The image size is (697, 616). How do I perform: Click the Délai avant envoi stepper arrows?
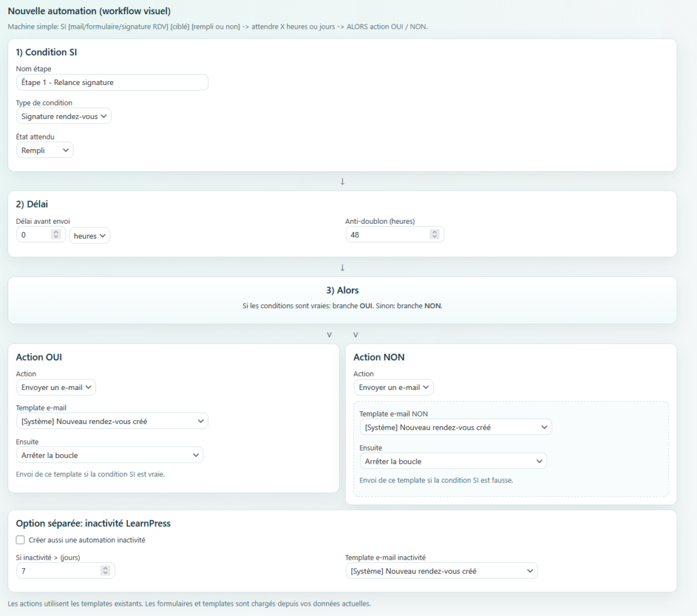pos(56,236)
